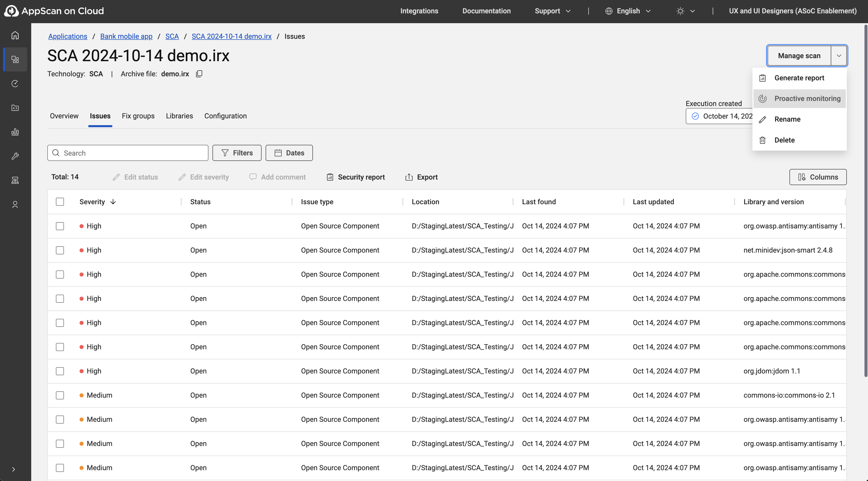This screenshot has width=868, height=481.
Task: Switch to the Fix groups tab
Action: pos(138,116)
